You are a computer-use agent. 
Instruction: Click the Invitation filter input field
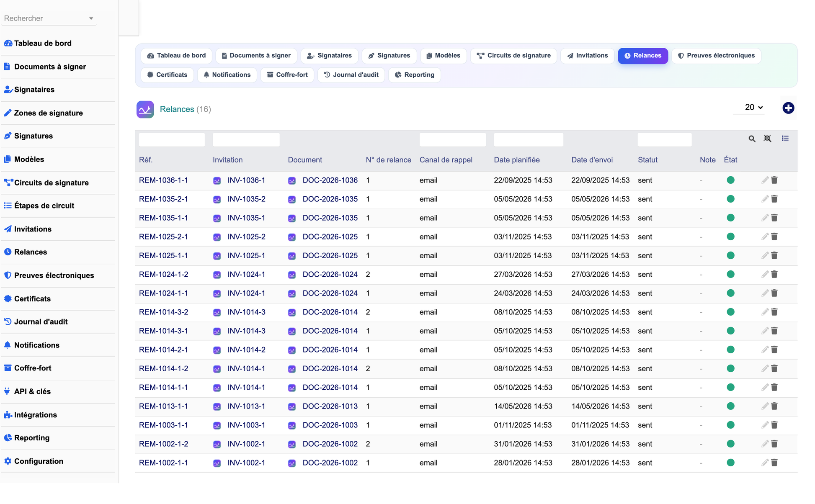(x=246, y=140)
